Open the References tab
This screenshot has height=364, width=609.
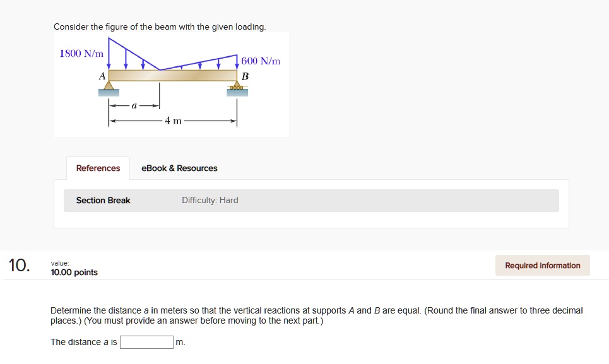pyautogui.click(x=98, y=168)
